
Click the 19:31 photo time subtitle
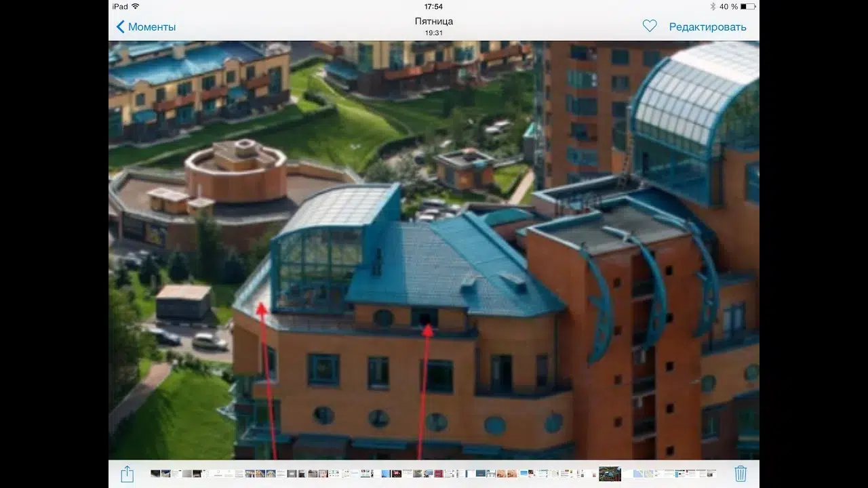point(434,33)
